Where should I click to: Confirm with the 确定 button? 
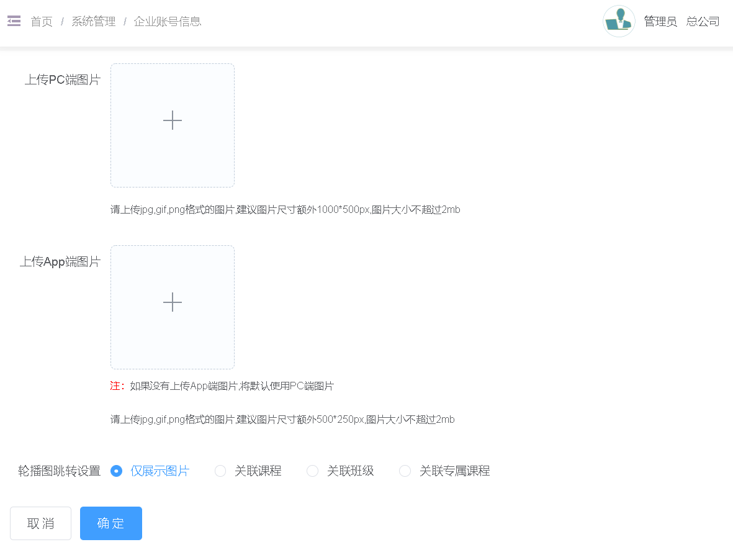pos(111,523)
